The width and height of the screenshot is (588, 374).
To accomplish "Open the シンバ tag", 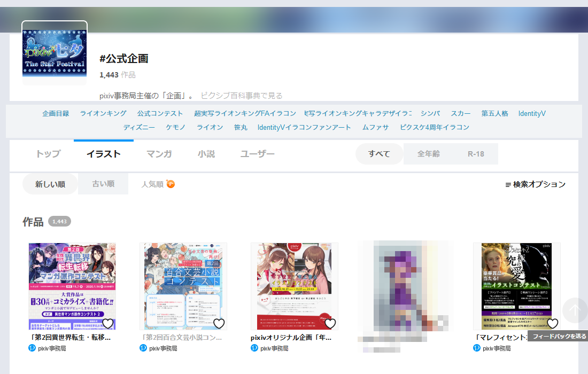I will click(x=430, y=114).
